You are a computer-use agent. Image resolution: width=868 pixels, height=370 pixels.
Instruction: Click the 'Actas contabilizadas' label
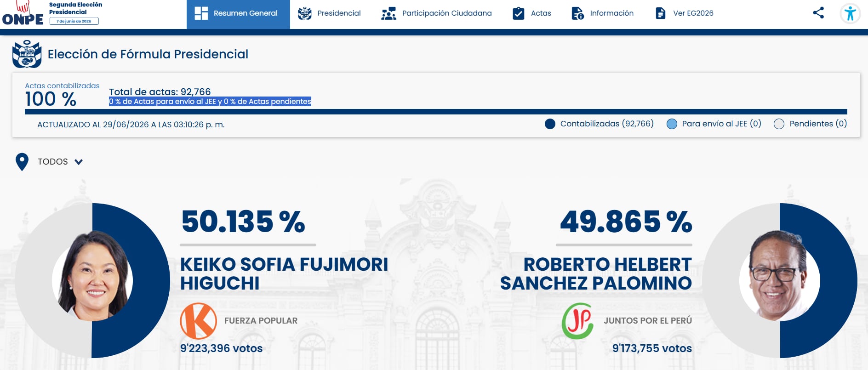click(x=62, y=86)
